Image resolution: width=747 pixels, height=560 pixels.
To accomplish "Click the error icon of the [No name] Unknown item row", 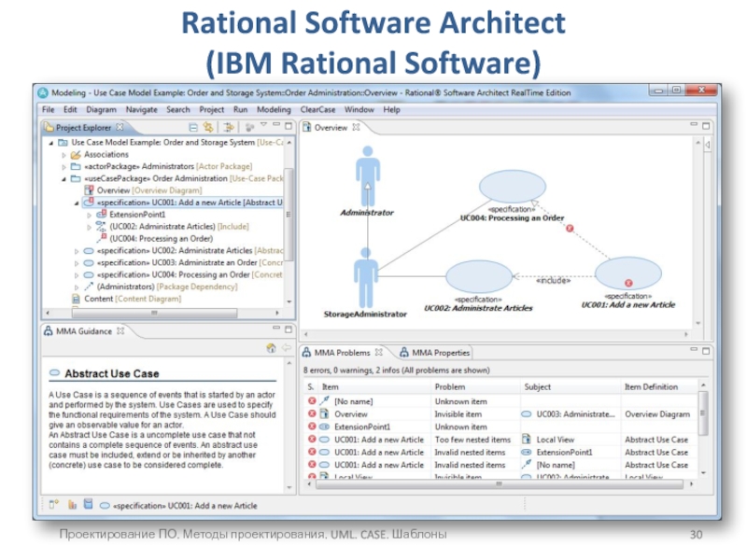I will (312, 401).
